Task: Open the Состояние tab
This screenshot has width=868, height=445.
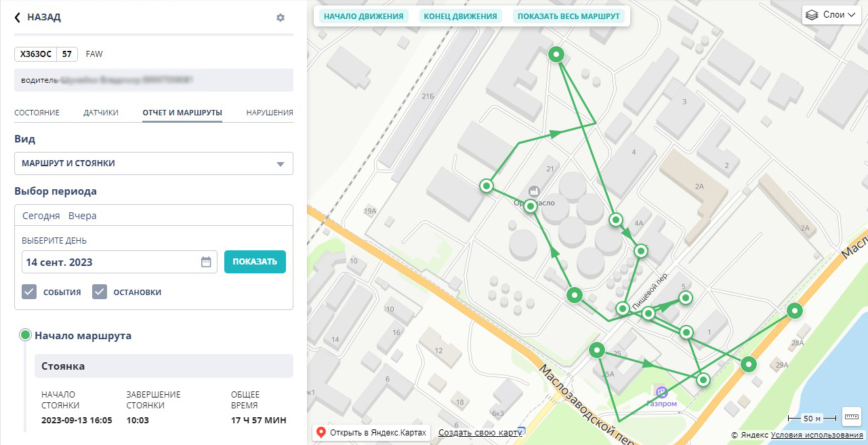Action: [x=37, y=113]
